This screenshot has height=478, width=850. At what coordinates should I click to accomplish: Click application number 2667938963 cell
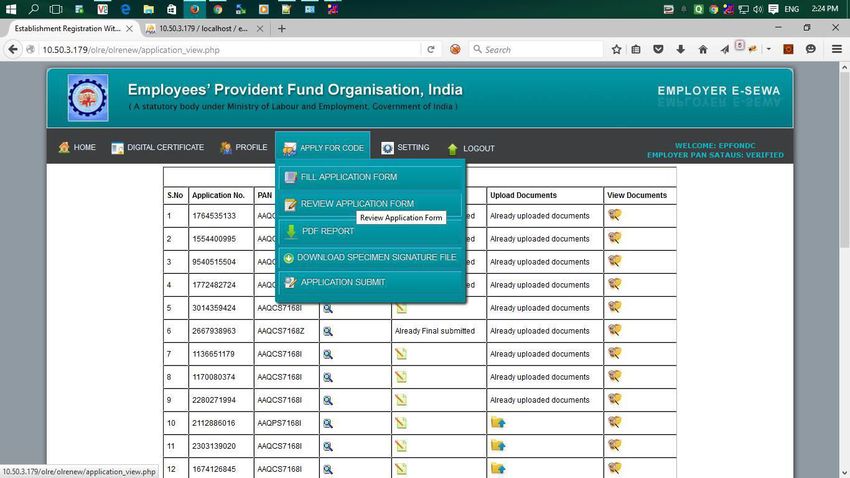pyautogui.click(x=221, y=331)
